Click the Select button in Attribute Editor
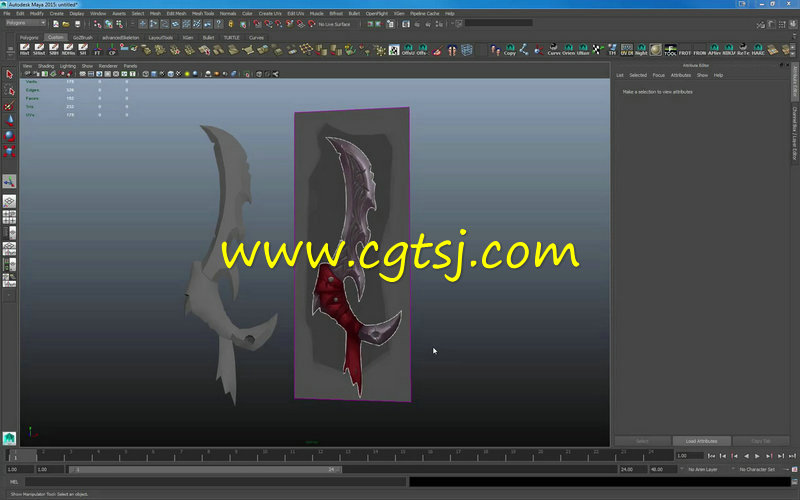 coord(642,441)
